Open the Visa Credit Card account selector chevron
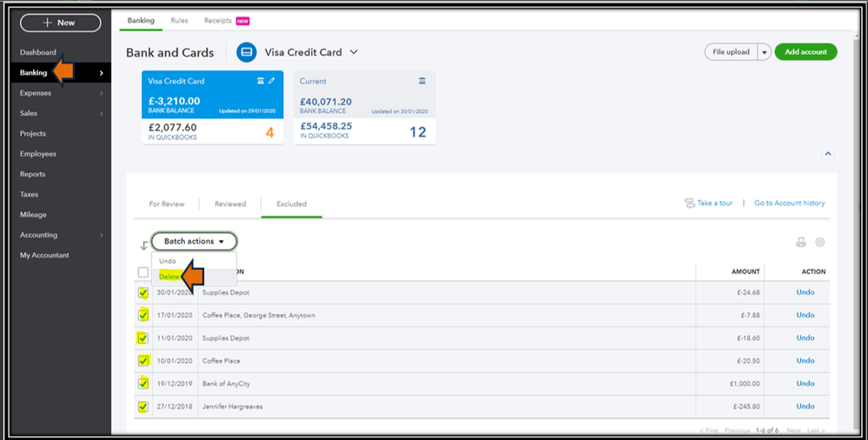868x440 pixels. (x=354, y=52)
